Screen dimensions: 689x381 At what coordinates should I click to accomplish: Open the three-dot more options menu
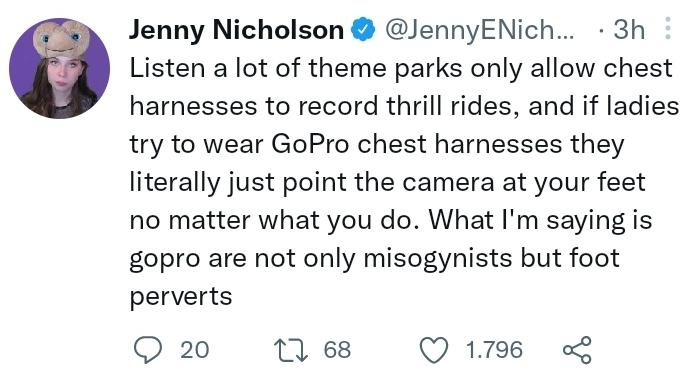667,28
